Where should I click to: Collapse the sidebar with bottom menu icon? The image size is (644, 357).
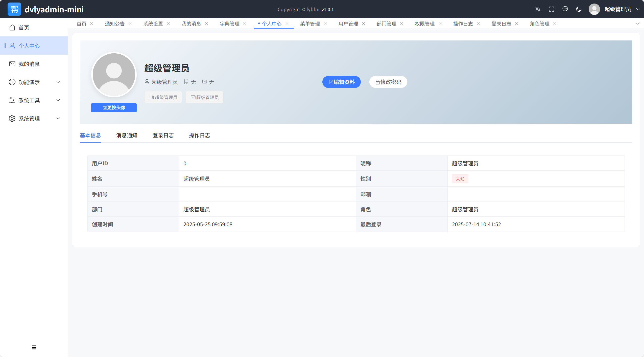coord(34,347)
